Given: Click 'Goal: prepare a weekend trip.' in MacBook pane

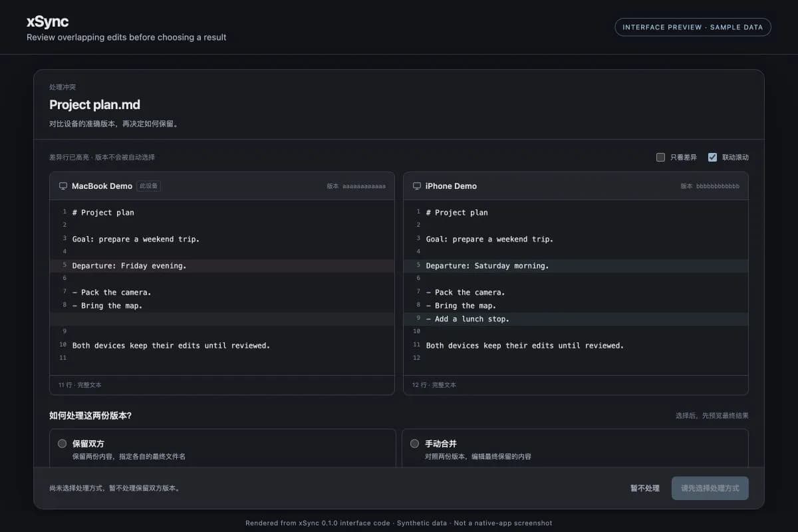Looking at the screenshot, I should click(x=136, y=239).
